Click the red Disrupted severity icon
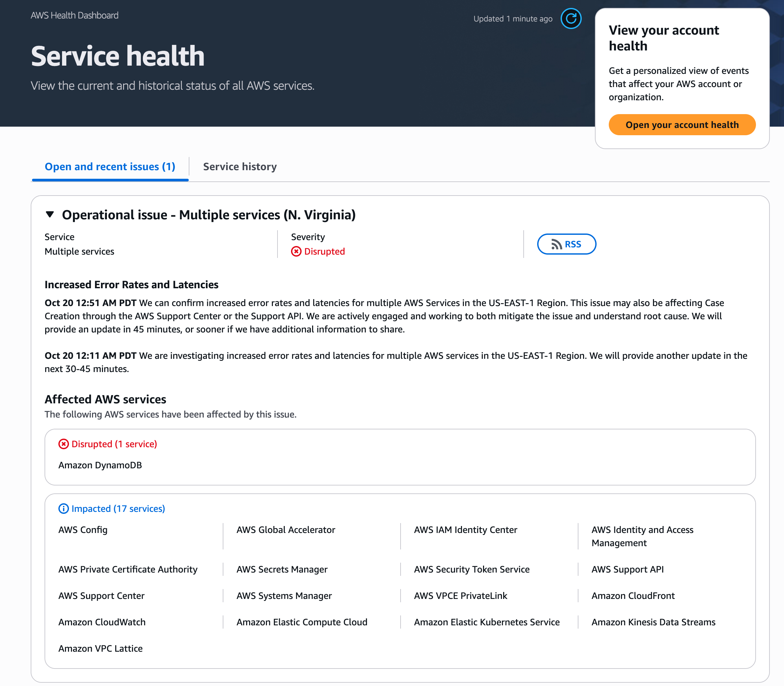 tap(296, 252)
